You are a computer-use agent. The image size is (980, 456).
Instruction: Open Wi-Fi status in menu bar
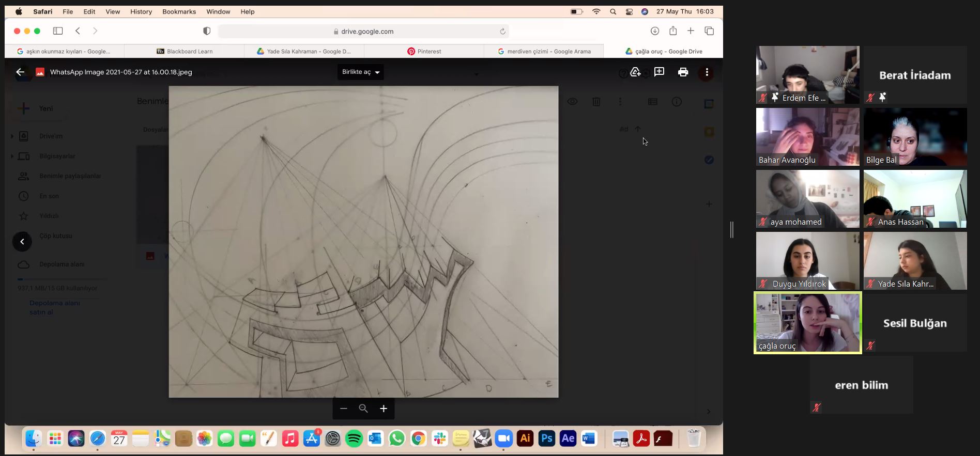point(596,11)
